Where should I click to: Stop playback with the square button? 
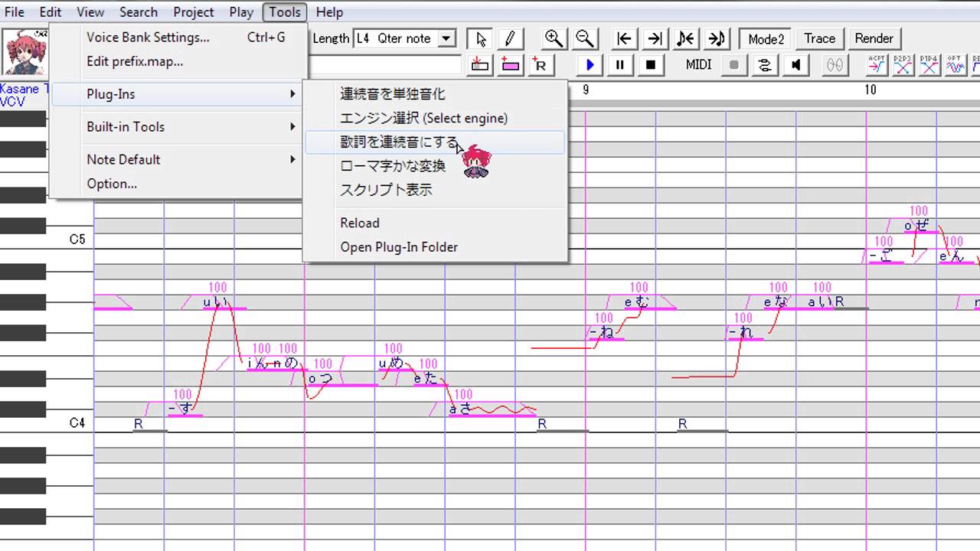(x=651, y=64)
